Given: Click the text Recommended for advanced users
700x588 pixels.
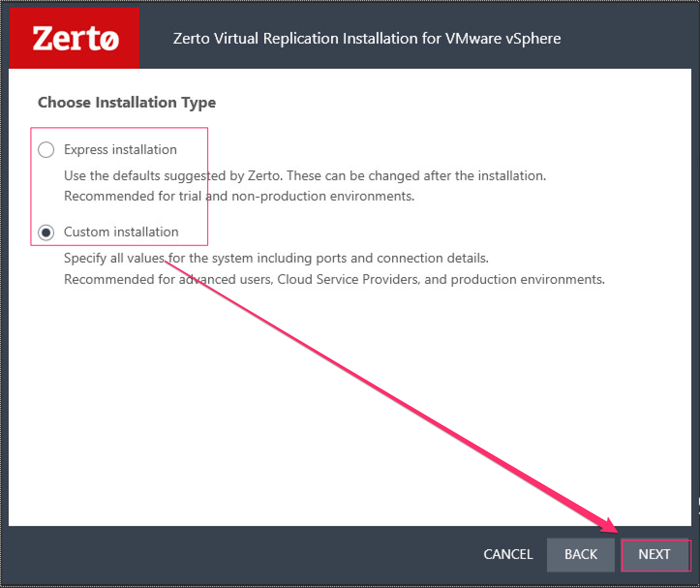Looking at the screenshot, I should [x=334, y=279].
